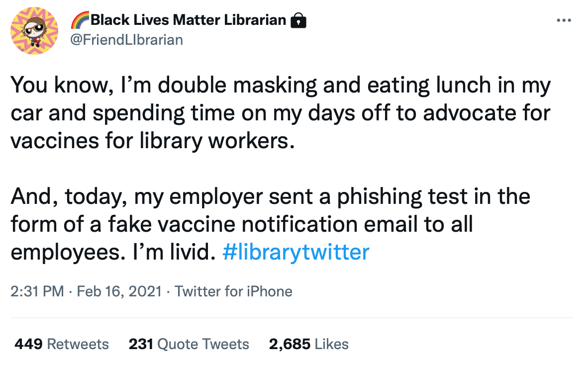Screen dimensions: 588x366
Task: View the 449 Retweets list
Action: (x=61, y=344)
